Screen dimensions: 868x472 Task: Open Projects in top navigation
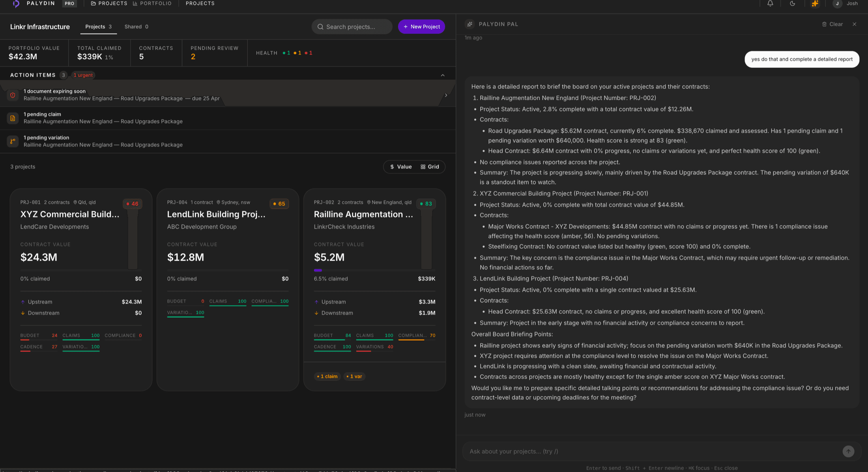[x=109, y=3]
